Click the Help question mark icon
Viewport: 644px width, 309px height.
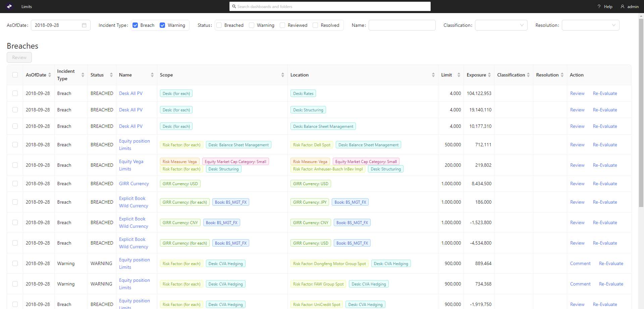599,6
